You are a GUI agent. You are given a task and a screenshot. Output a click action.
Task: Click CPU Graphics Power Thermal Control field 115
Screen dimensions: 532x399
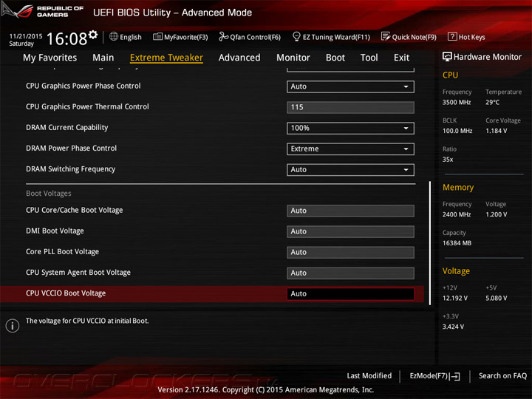350,108
